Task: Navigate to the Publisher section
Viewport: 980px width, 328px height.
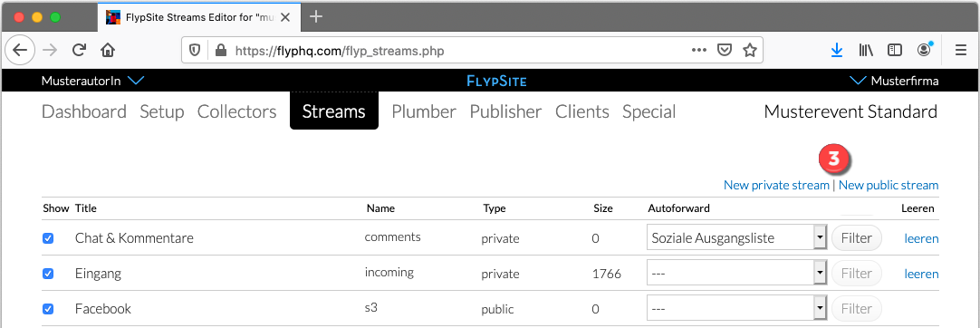Action: click(x=505, y=111)
